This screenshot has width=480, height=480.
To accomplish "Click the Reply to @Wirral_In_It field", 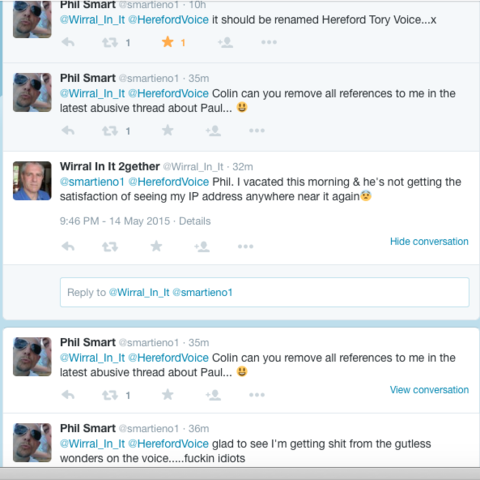I will coord(265,292).
